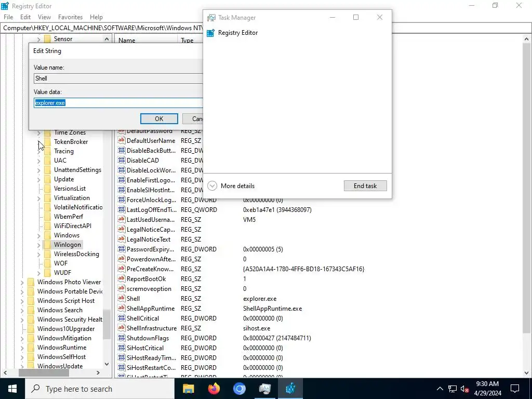Open the Edit menu
This screenshot has height=399, width=532.
click(x=25, y=17)
